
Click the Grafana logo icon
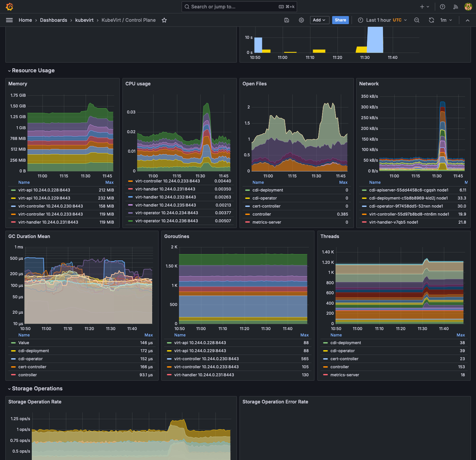tap(9, 7)
